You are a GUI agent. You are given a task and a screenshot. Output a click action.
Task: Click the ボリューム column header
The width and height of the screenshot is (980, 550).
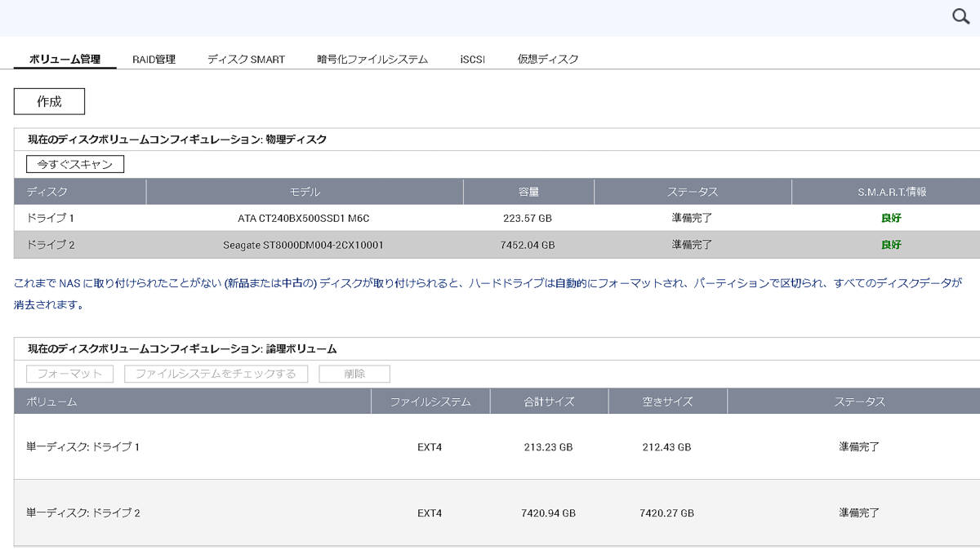[192, 401]
